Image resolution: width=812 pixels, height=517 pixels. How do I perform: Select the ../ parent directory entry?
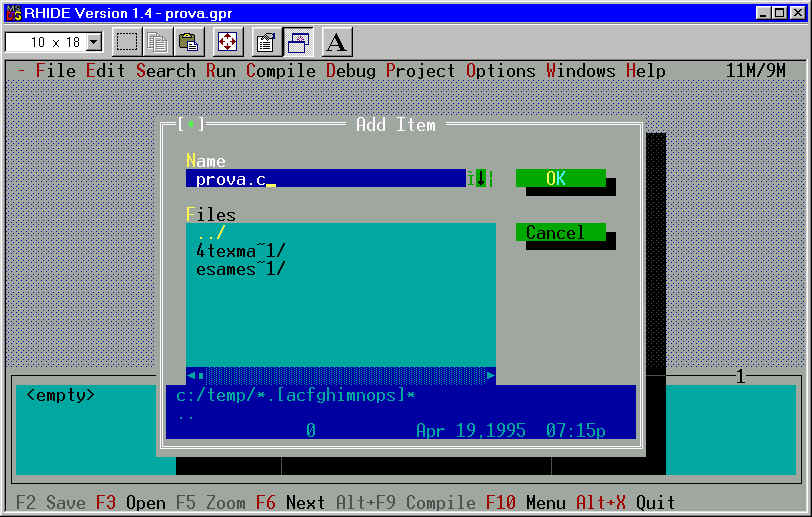(211, 233)
